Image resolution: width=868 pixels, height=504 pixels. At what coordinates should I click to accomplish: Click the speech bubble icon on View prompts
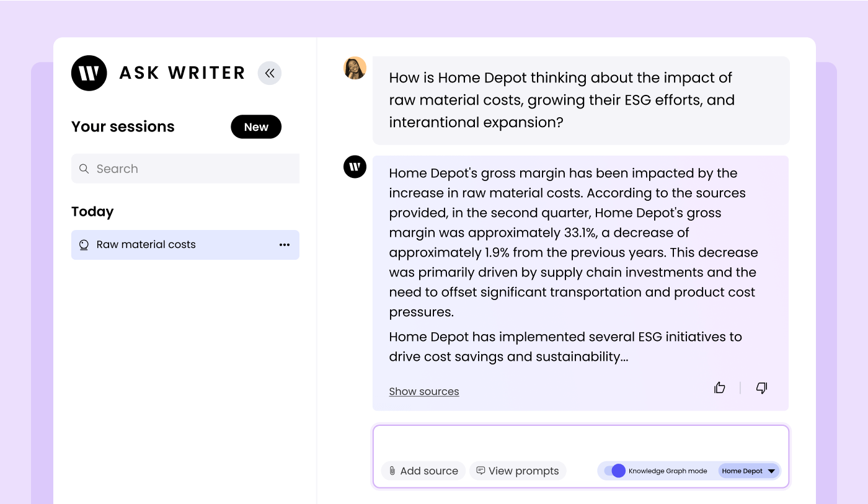(480, 471)
